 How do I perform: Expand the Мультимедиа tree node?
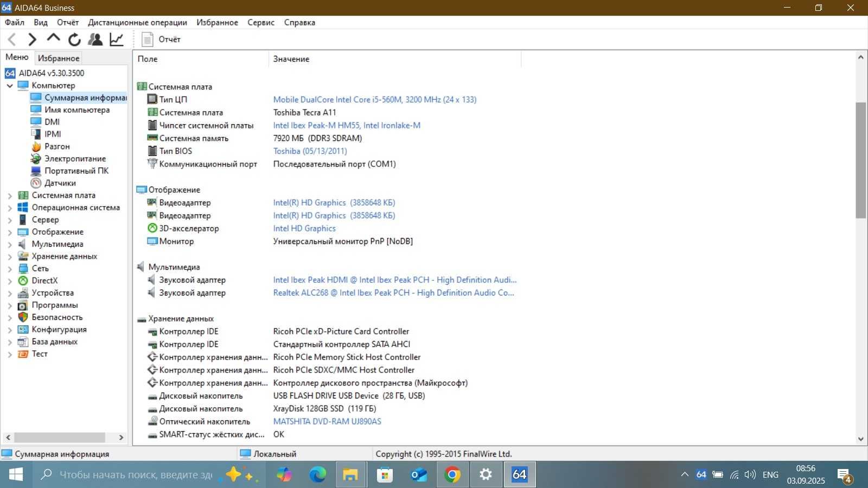(10, 245)
